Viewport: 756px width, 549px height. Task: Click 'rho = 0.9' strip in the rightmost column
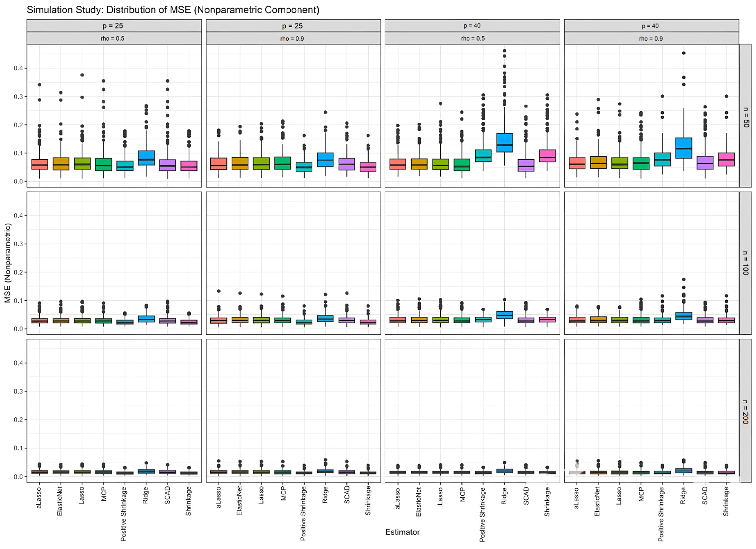point(651,38)
